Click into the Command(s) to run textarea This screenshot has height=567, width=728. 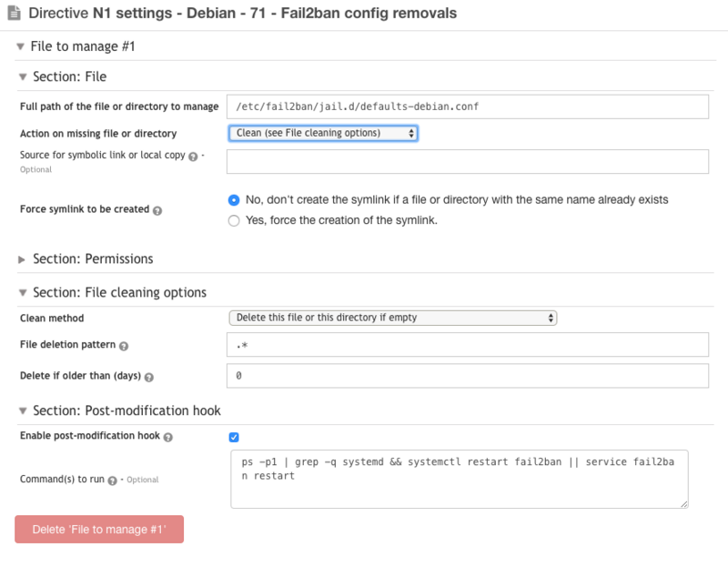point(460,480)
